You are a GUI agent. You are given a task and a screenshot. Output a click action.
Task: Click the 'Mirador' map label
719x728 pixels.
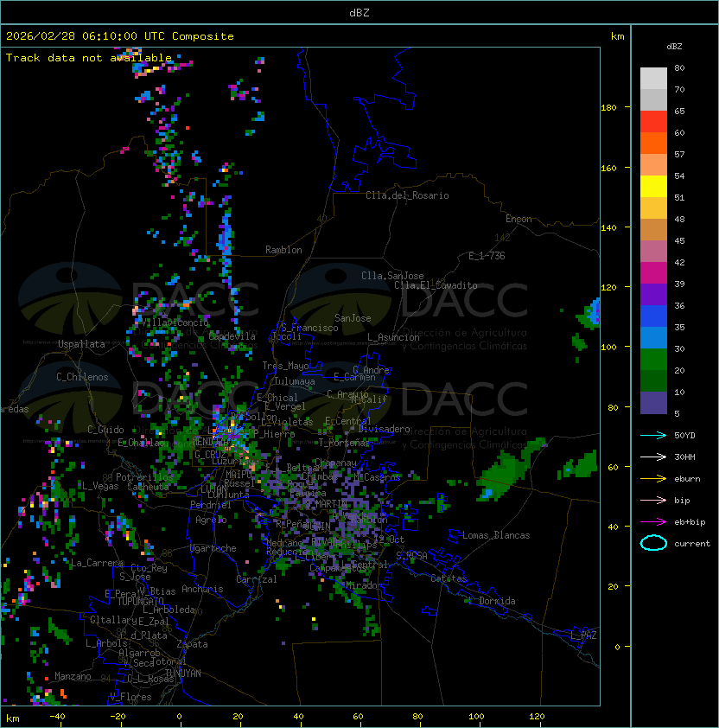tap(364, 585)
